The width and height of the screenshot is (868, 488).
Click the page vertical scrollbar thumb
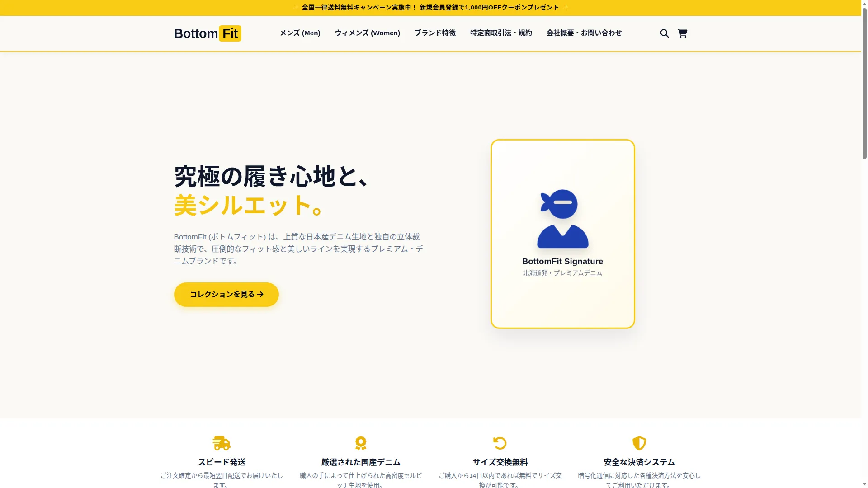(x=864, y=83)
